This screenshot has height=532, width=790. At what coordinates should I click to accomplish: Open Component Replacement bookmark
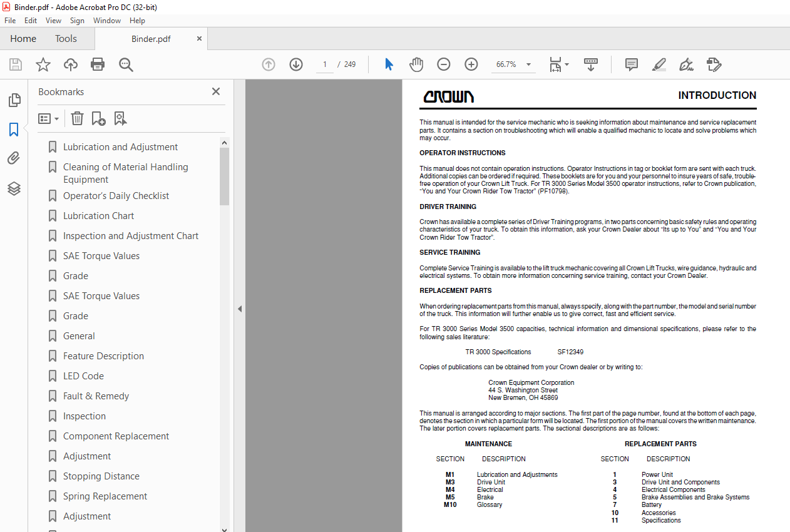[116, 436]
